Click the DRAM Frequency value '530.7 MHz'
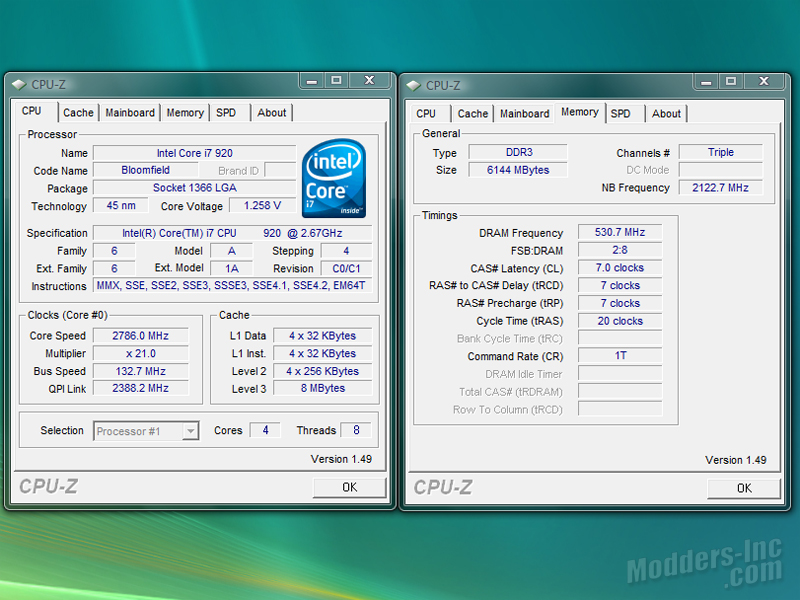Image resolution: width=800 pixels, height=600 pixels. coord(620,232)
